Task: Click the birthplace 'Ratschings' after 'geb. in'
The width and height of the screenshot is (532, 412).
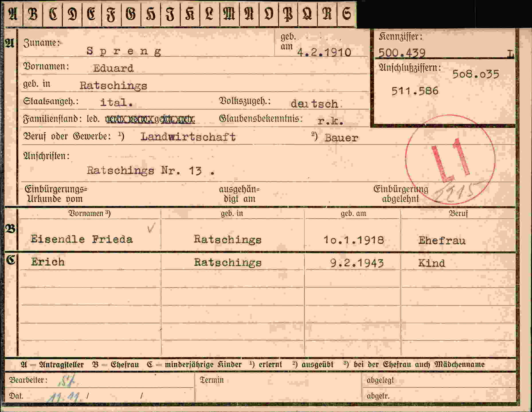Action: tap(113, 86)
